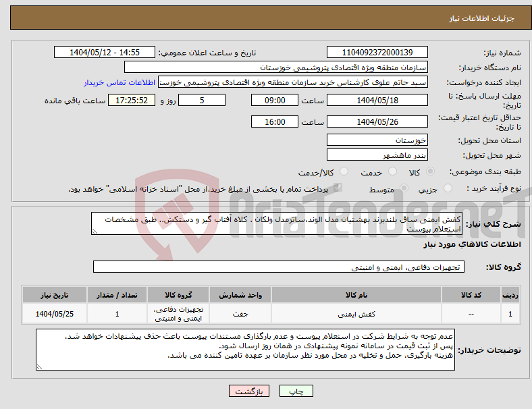
Task: Click the تاریخ نیاز column header
Action: click(54, 295)
